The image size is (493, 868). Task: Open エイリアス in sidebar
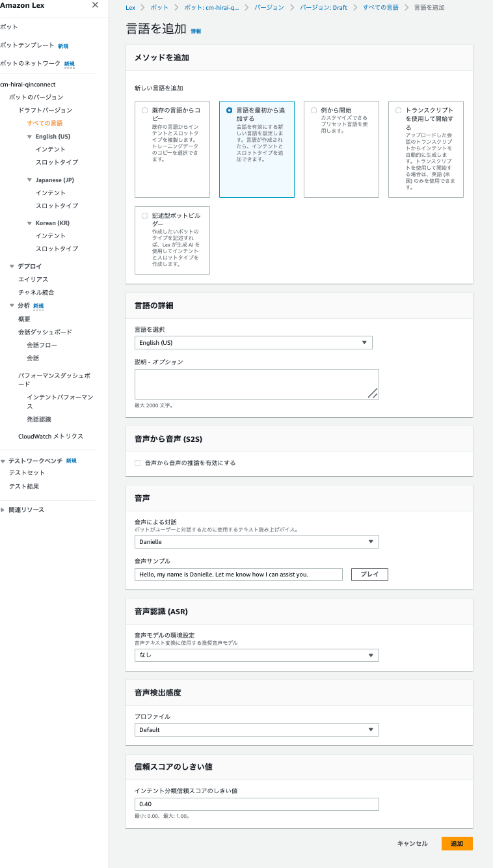(x=33, y=280)
